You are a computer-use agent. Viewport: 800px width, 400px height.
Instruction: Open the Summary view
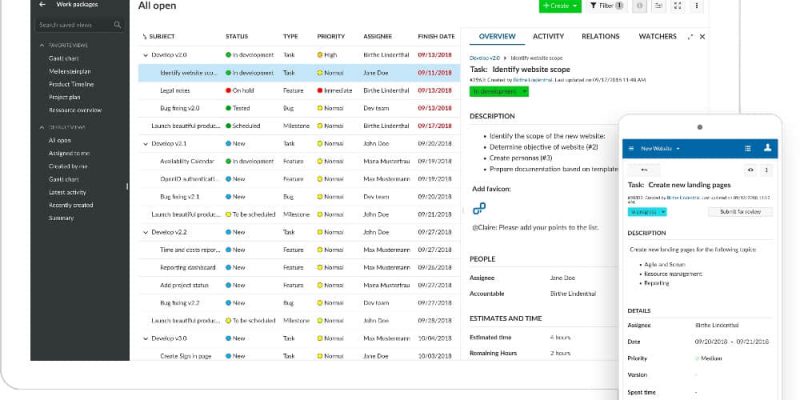(x=61, y=218)
